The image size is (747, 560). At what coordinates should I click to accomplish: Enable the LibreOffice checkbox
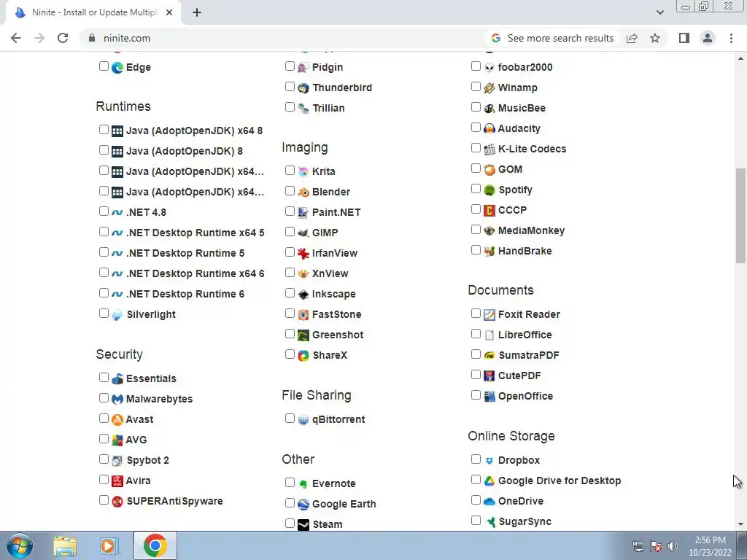(476, 334)
